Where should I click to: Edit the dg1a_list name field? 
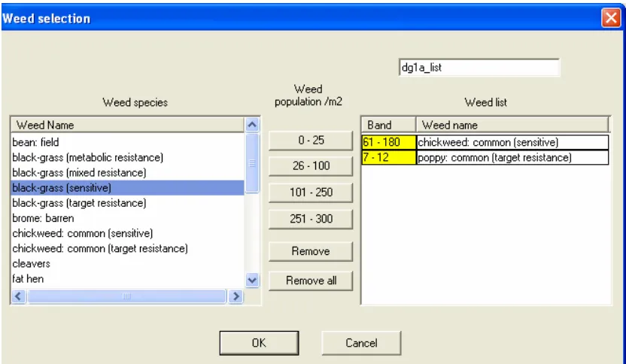[479, 68]
